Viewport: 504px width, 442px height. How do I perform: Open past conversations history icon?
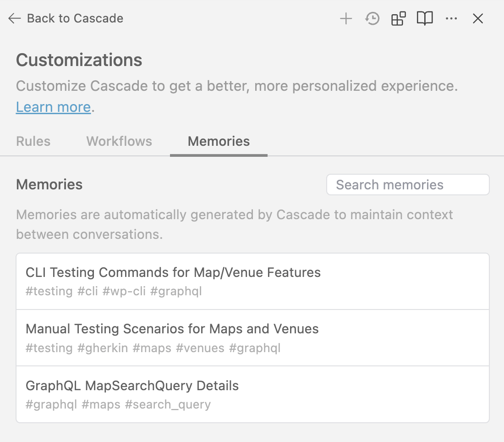(x=372, y=19)
